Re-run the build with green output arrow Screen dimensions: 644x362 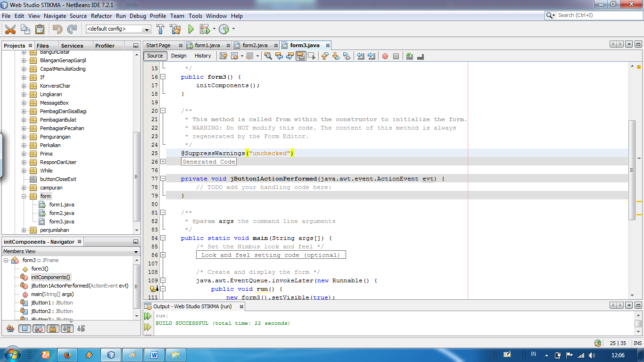pos(148,316)
